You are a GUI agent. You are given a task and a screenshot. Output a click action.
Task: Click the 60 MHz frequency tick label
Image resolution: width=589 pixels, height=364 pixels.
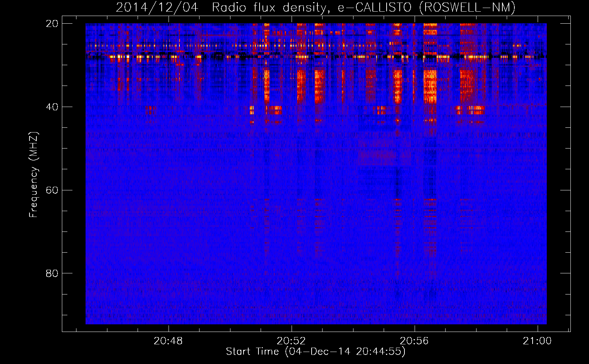tap(52, 190)
